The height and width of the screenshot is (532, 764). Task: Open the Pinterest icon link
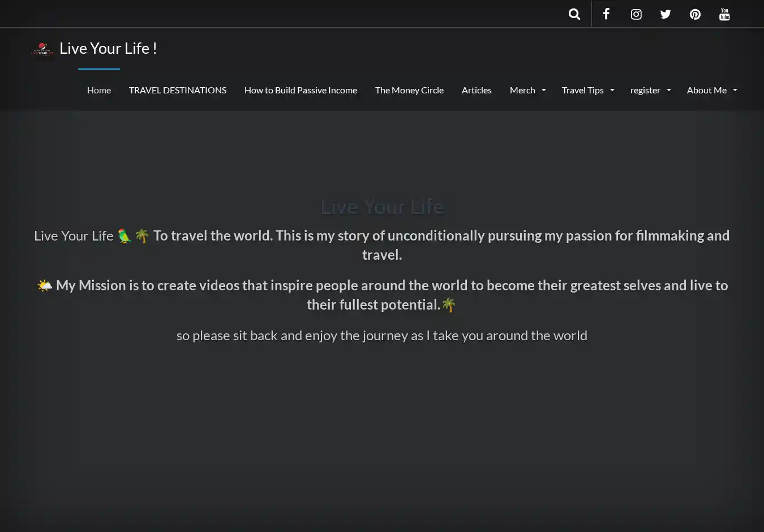point(695,14)
